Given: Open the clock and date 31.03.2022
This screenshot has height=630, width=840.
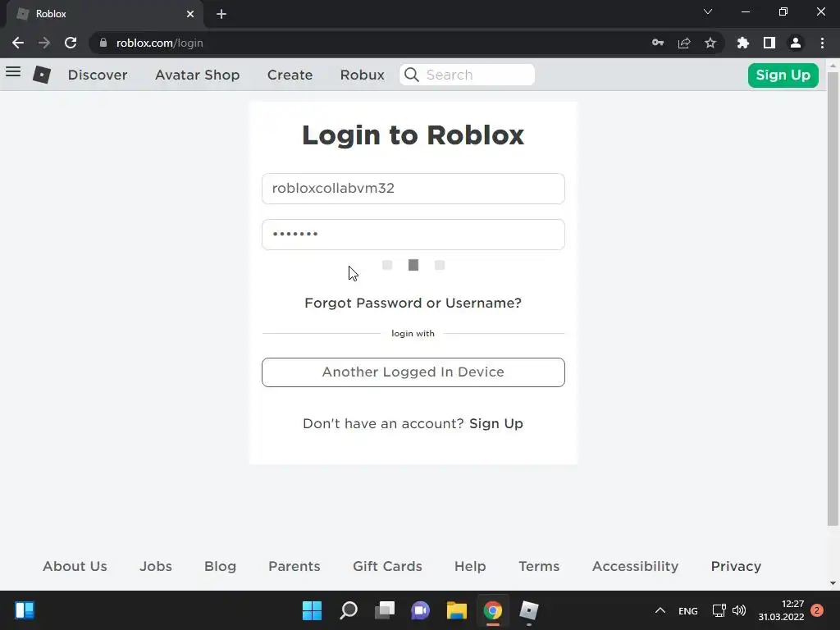Looking at the screenshot, I should [x=781, y=610].
